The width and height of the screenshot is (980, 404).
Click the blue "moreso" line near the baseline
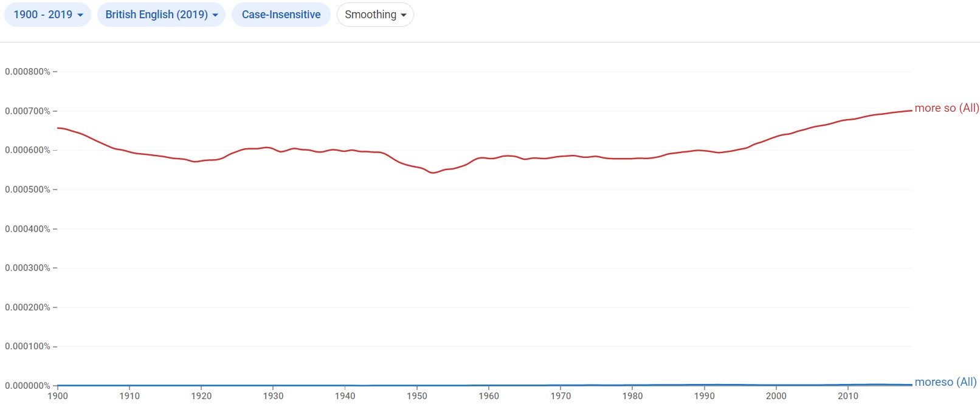click(x=486, y=385)
